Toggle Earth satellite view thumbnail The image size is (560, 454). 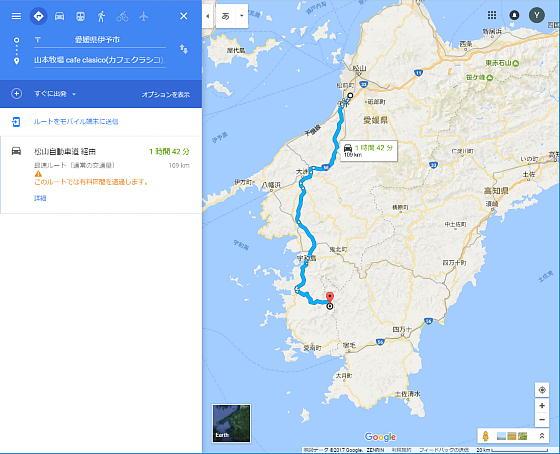coord(231,423)
